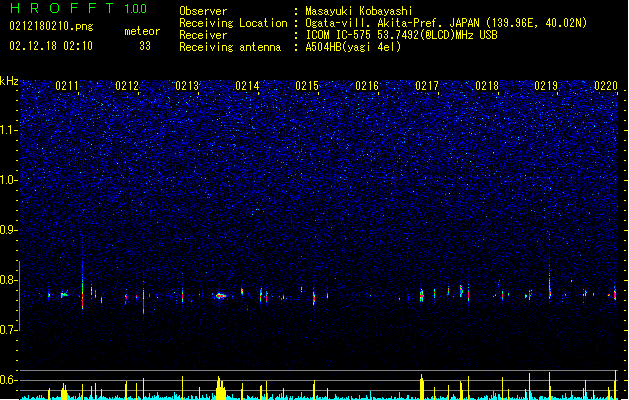Click the time marker 0218
This screenshot has height=400, width=629.
click(487, 86)
